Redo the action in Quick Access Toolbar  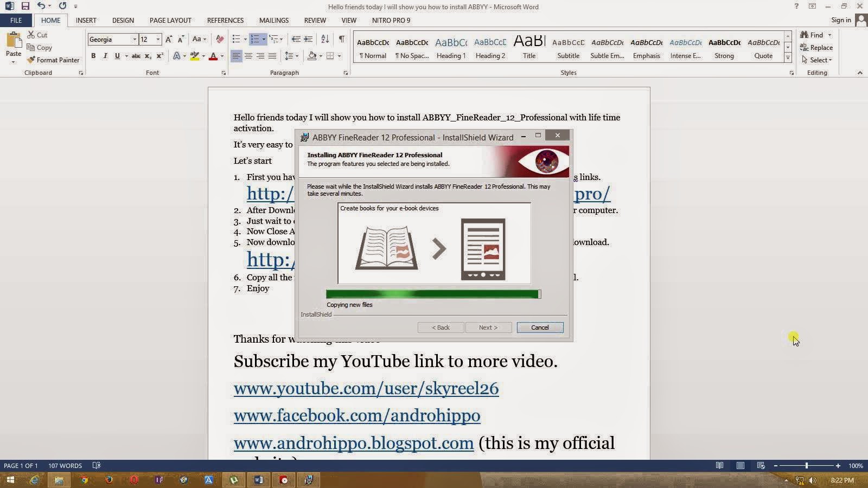coord(62,6)
